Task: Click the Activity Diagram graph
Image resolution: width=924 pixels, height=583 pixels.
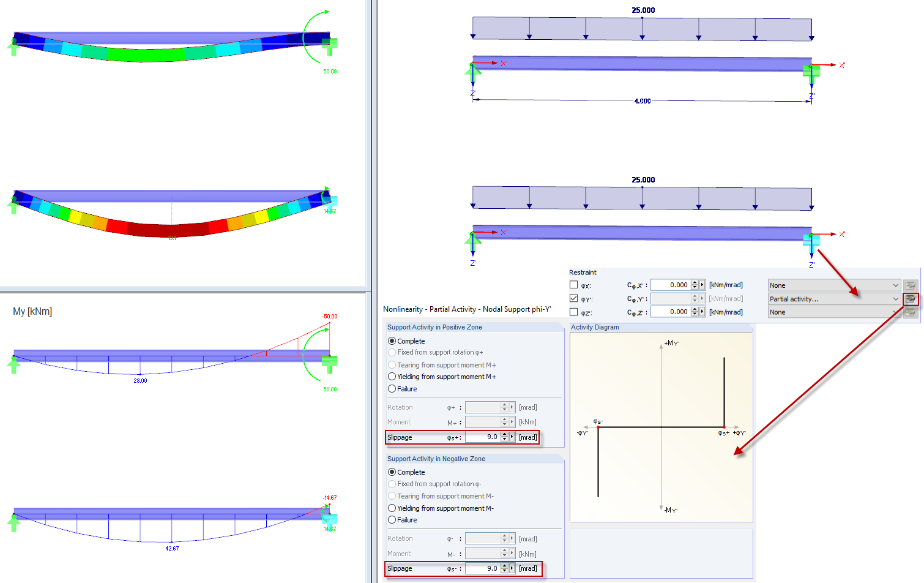Action: tap(661, 427)
